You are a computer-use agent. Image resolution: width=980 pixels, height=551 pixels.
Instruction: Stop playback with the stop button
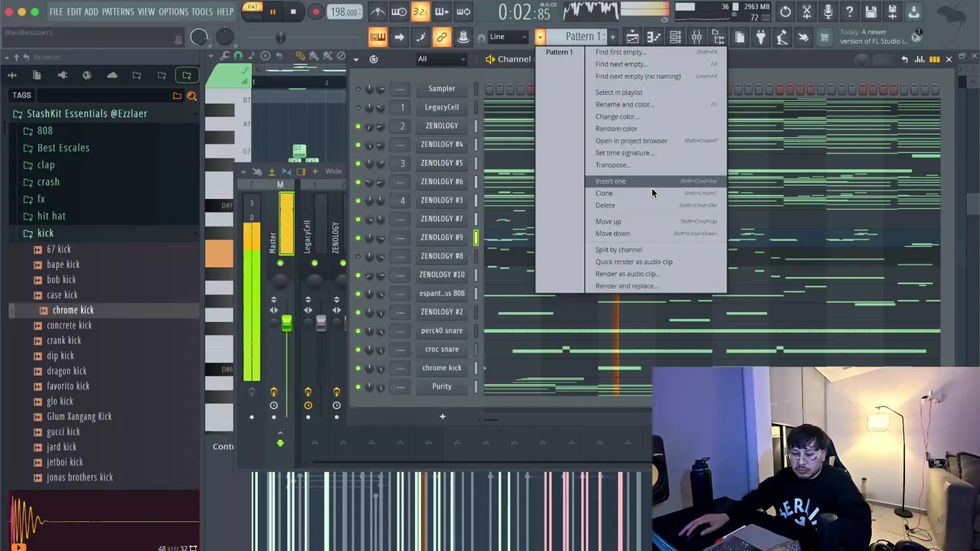[x=293, y=11]
